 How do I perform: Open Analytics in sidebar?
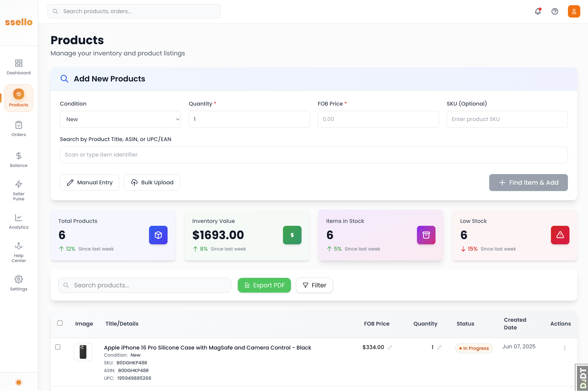click(19, 221)
